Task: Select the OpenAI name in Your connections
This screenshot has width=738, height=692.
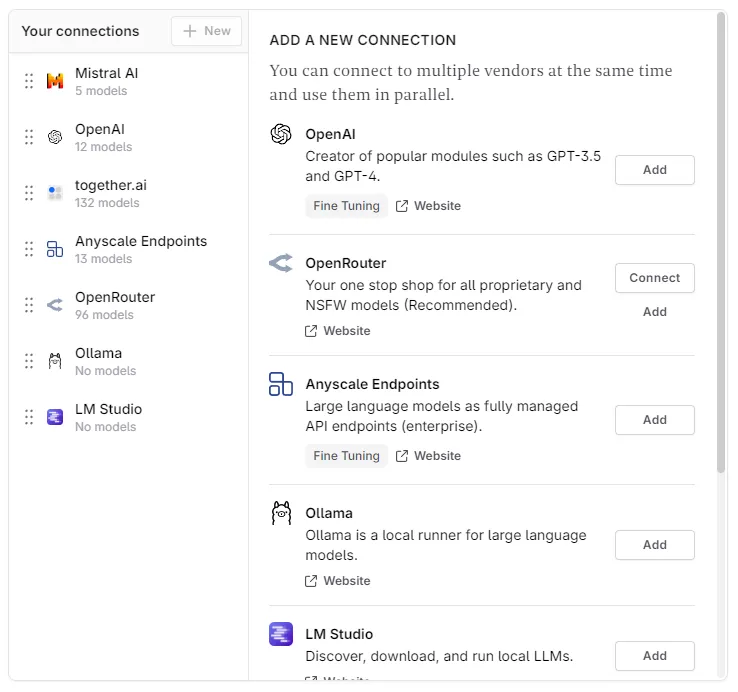Action: pos(100,129)
